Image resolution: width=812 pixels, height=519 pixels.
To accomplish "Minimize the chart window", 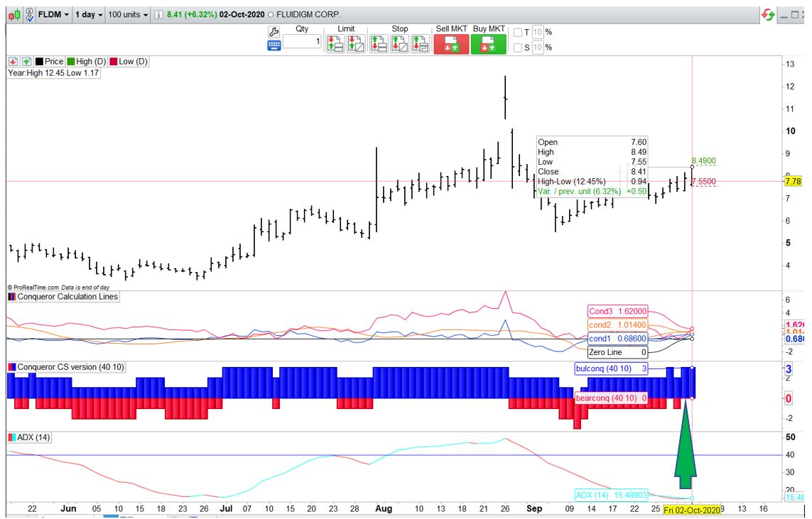I will coord(784,16).
